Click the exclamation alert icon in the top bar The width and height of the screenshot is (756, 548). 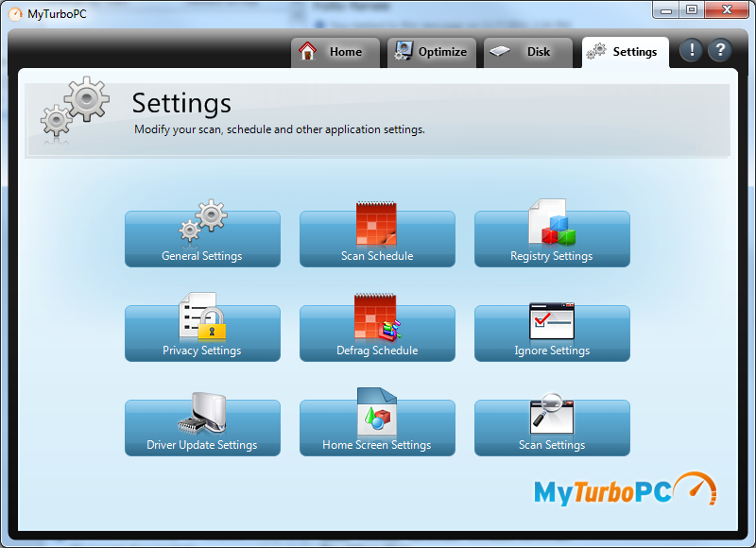click(x=692, y=50)
